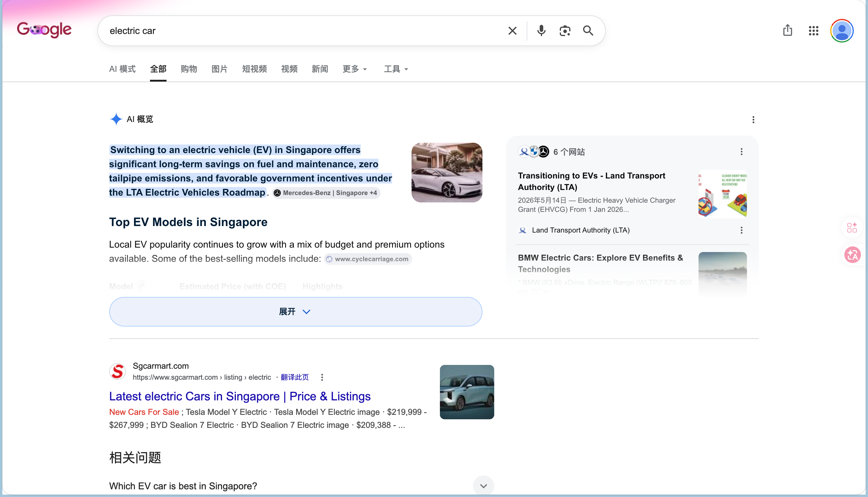The image size is (868, 497).
Task: Click 翻译此页 translate link
Action: tap(295, 377)
